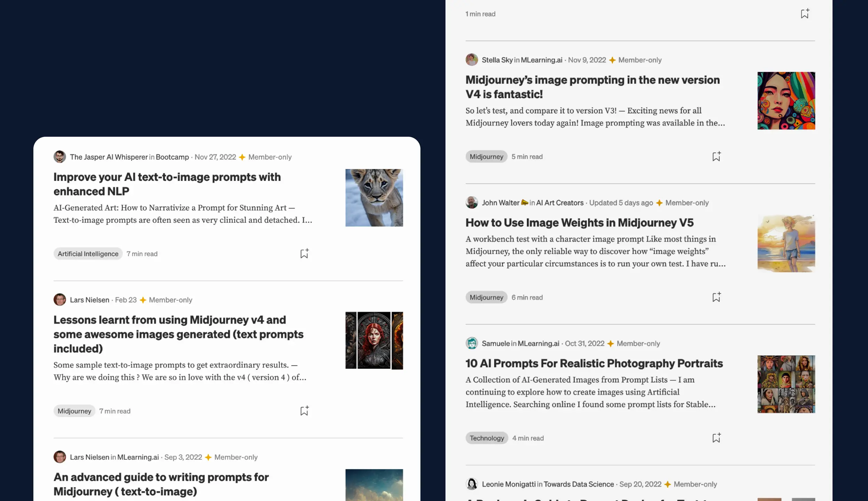The height and width of the screenshot is (501, 868).
Task: Click the bookmark icon on top-right article
Action: pyautogui.click(x=805, y=13)
